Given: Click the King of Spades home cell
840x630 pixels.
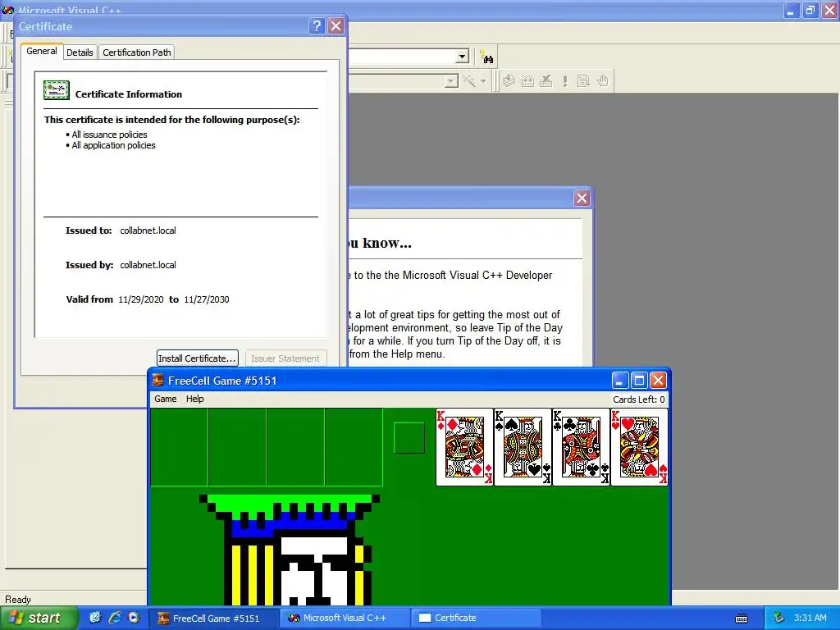Looking at the screenshot, I should [x=523, y=447].
